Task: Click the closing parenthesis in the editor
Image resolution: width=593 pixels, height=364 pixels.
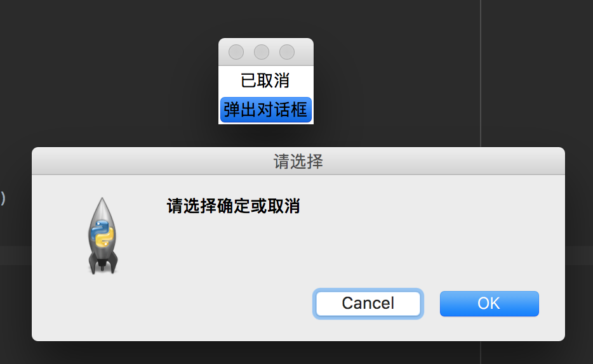Action: pos(3,198)
